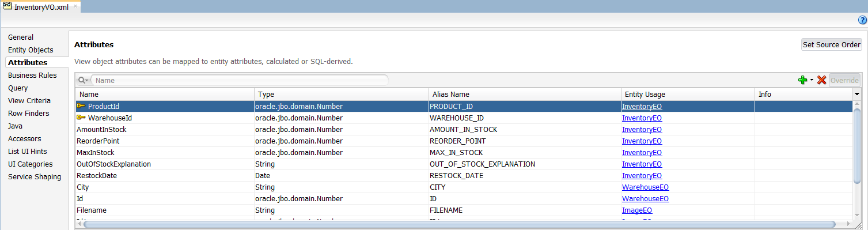Click the key icon beside ProductId
Viewport: 868px width, 230px height.
tap(81, 106)
